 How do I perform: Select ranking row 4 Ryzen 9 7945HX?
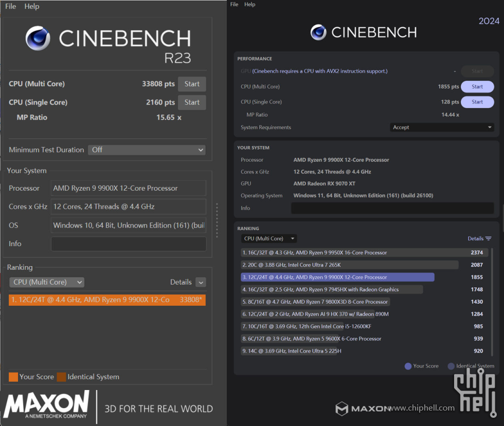tap(364, 289)
